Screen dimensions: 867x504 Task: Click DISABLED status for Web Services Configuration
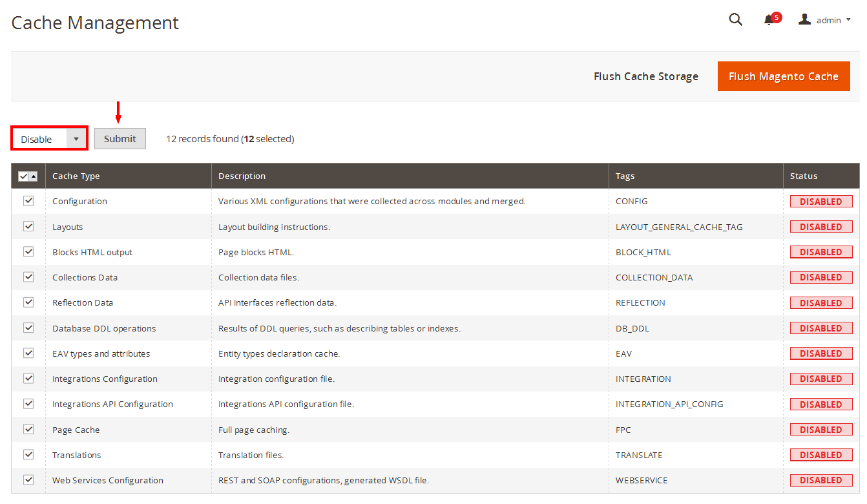[821, 480]
